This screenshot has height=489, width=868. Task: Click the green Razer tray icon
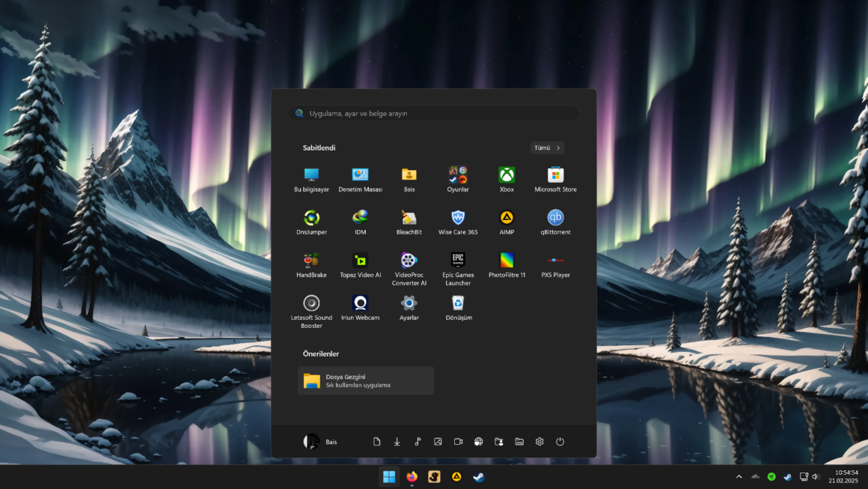pos(771,477)
